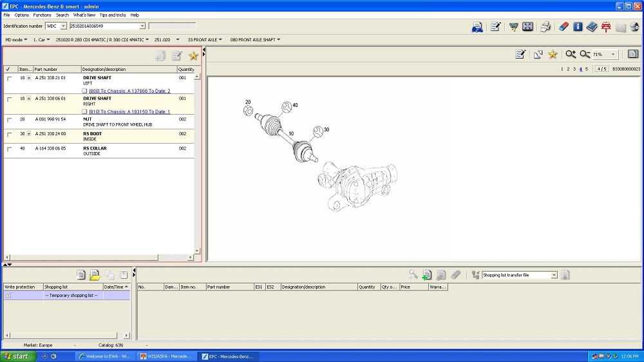Open the Search menu
This screenshot has height=362, width=644.
point(62,15)
